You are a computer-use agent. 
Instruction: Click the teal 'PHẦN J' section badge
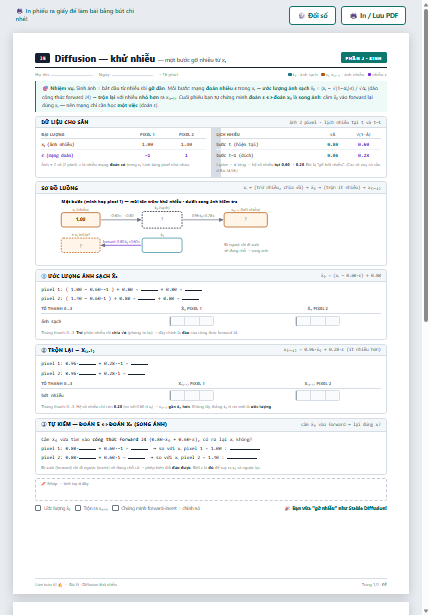pyautogui.click(x=364, y=58)
